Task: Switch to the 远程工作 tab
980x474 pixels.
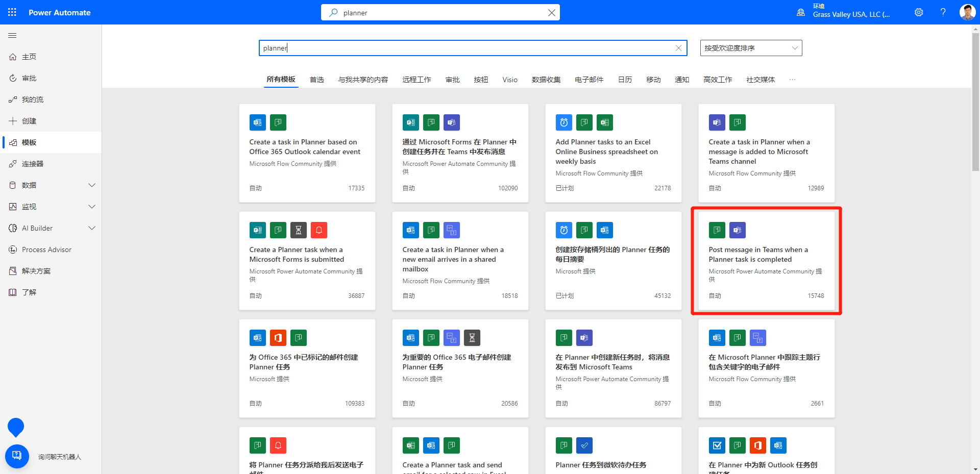Action: pyautogui.click(x=416, y=80)
